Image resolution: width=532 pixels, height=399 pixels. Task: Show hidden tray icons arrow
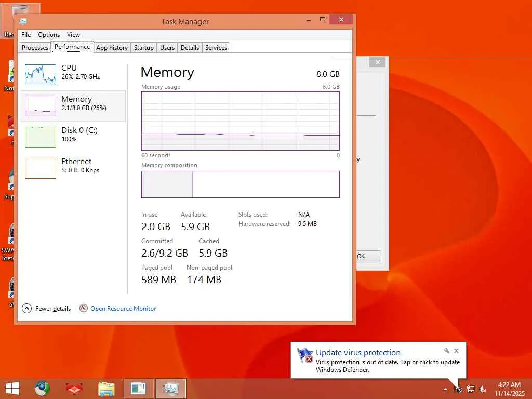[445, 390]
